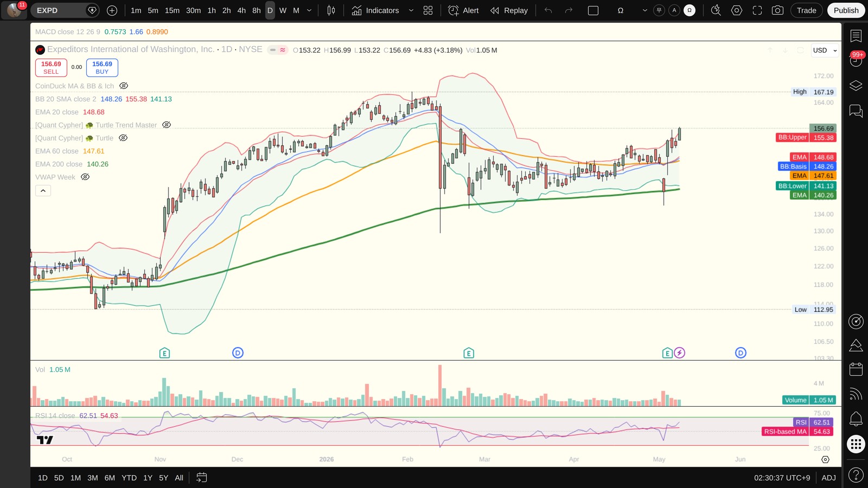This screenshot has height=488, width=868.
Task: Select the 4h timeframe
Action: [241, 10]
